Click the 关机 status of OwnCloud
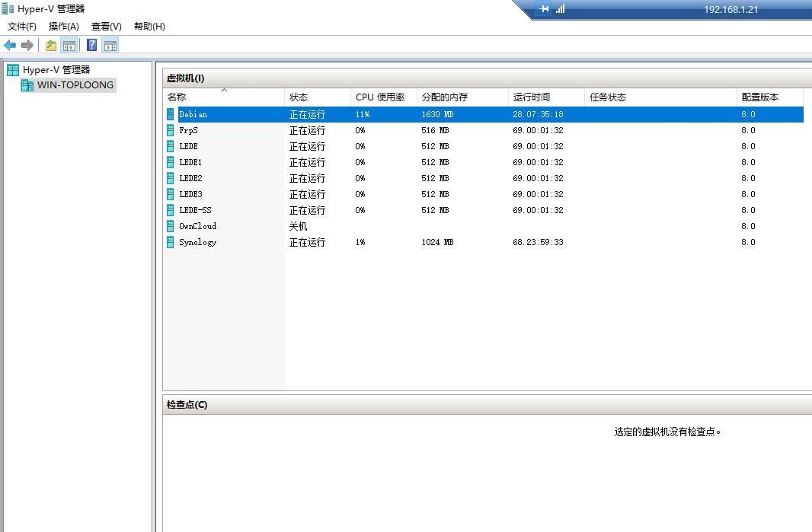The width and height of the screenshot is (812, 532). [299, 226]
